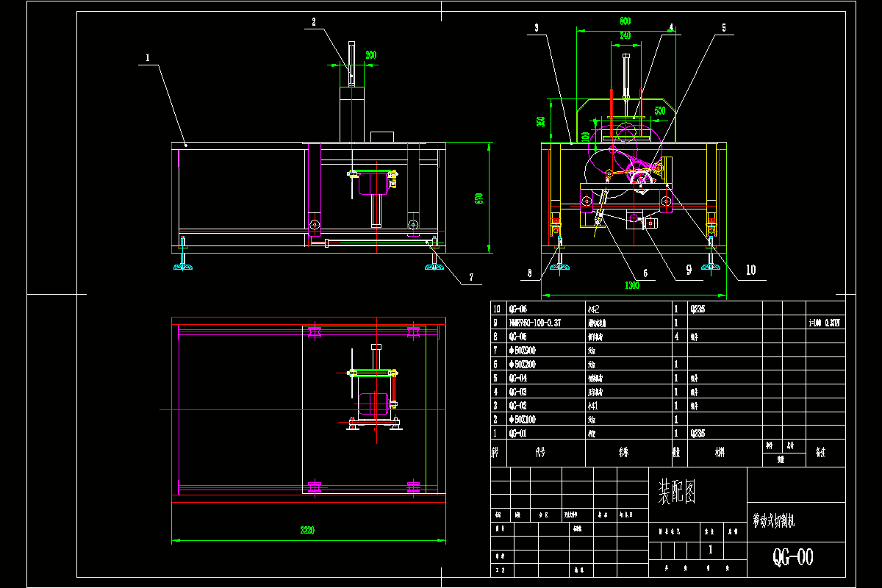Screen dimensions: 882x588
Task: Click the 材料 column header in parts table
Action: [x=719, y=453]
